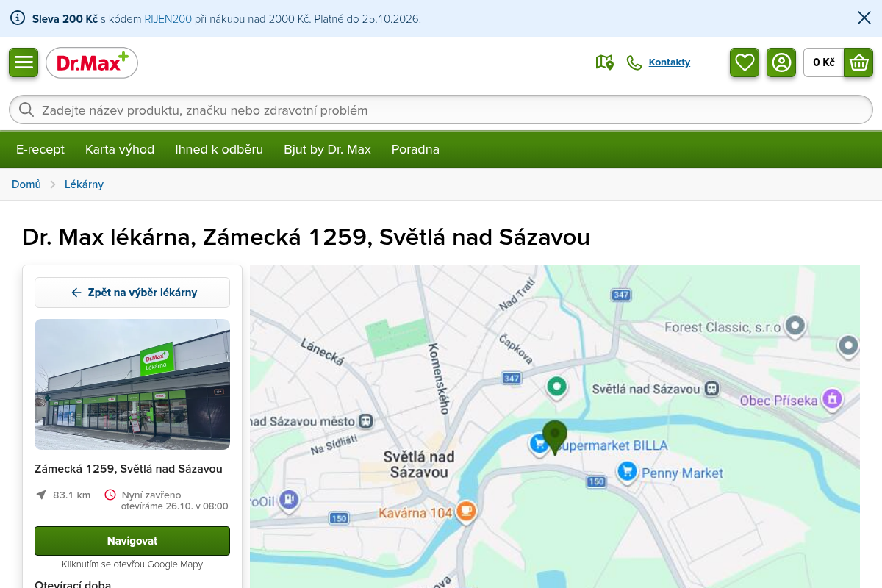
Task: Click the Kontakty link
Action: tap(670, 62)
